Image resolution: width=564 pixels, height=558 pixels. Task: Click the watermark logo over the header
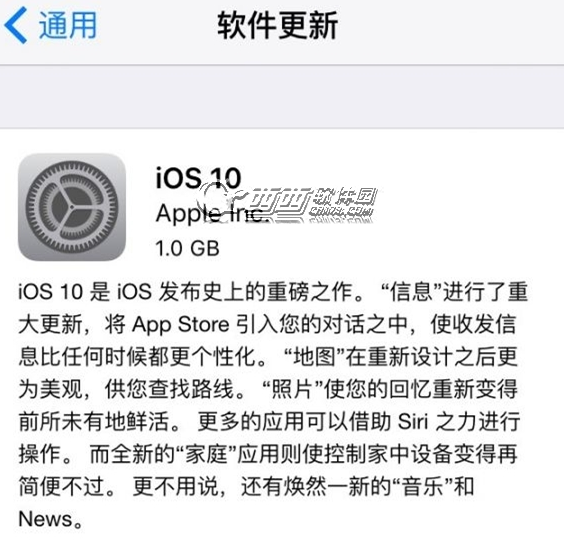288,203
